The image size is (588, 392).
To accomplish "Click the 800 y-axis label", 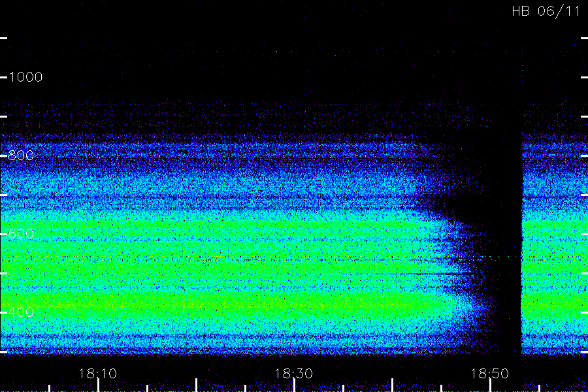I will point(21,155).
